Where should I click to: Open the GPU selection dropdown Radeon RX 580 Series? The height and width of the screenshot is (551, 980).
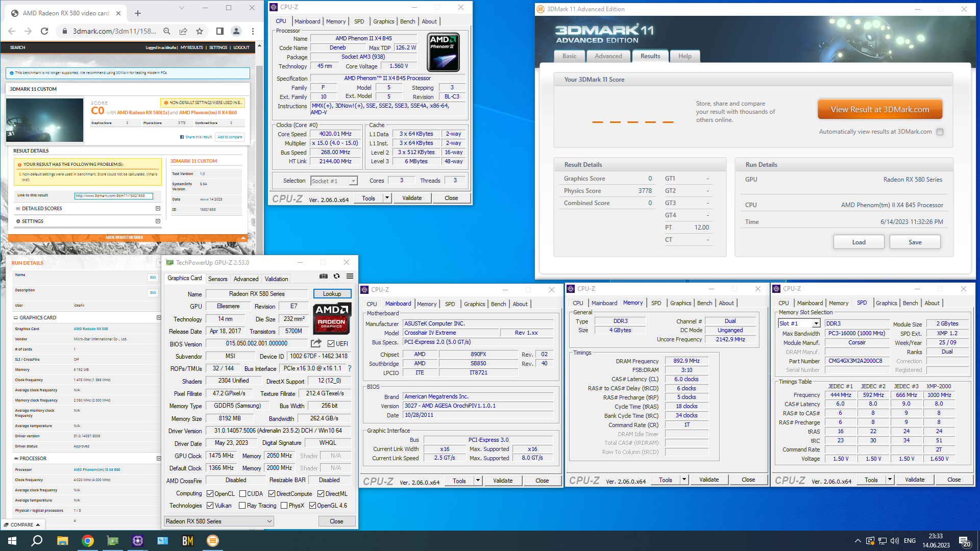click(x=219, y=521)
